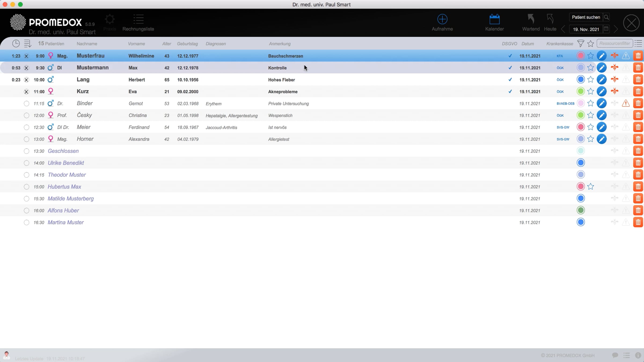Open the Martina Muster appointment
644x362 pixels.
tap(66, 222)
